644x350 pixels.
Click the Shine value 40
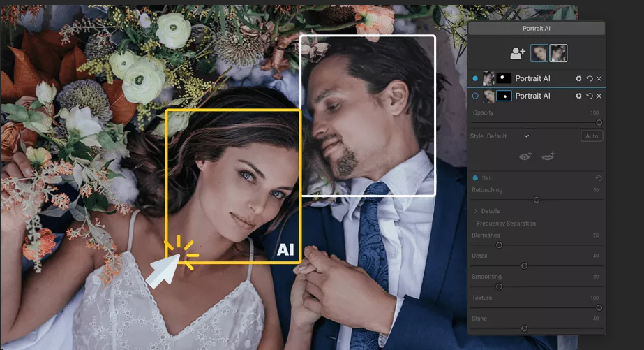(x=596, y=319)
